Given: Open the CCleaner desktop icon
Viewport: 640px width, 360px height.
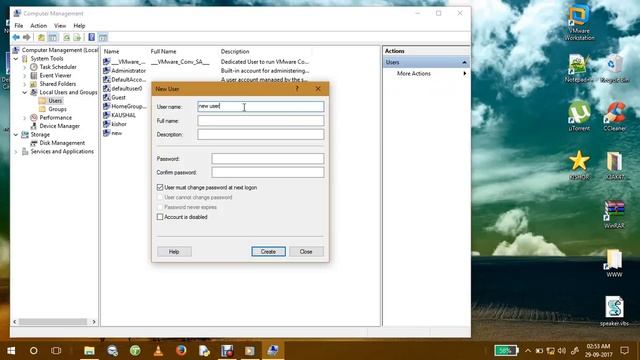Looking at the screenshot, I should point(614,116).
